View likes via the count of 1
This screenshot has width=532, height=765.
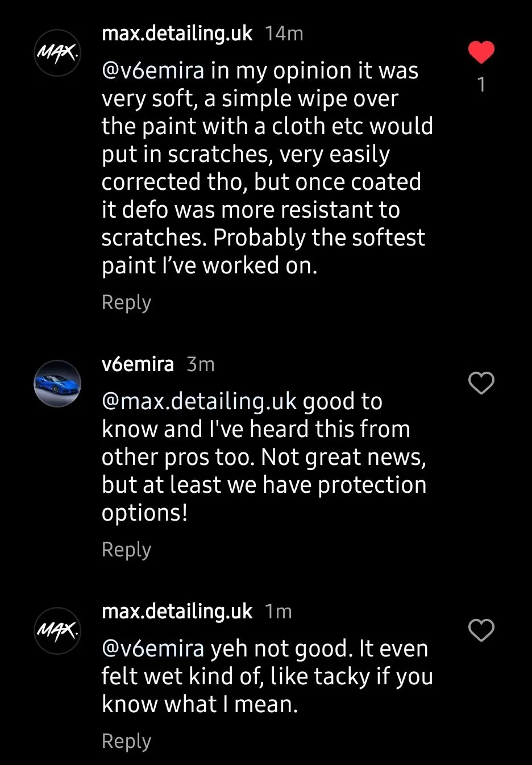tap(481, 85)
